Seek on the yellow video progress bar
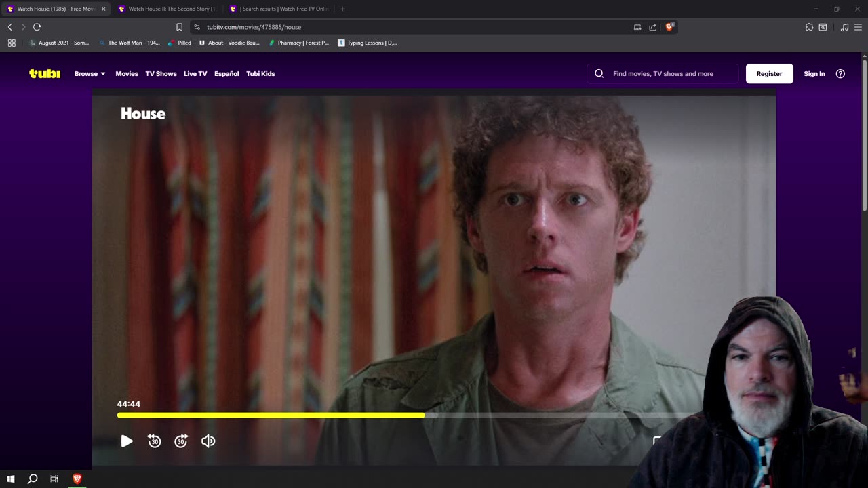This screenshot has width=868, height=488. pos(271,415)
